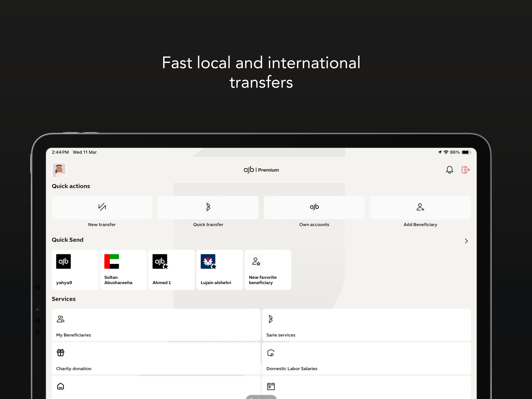Click New favorite beneficiary label
The image size is (532, 399).
pyautogui.click(x=263, y=280)
